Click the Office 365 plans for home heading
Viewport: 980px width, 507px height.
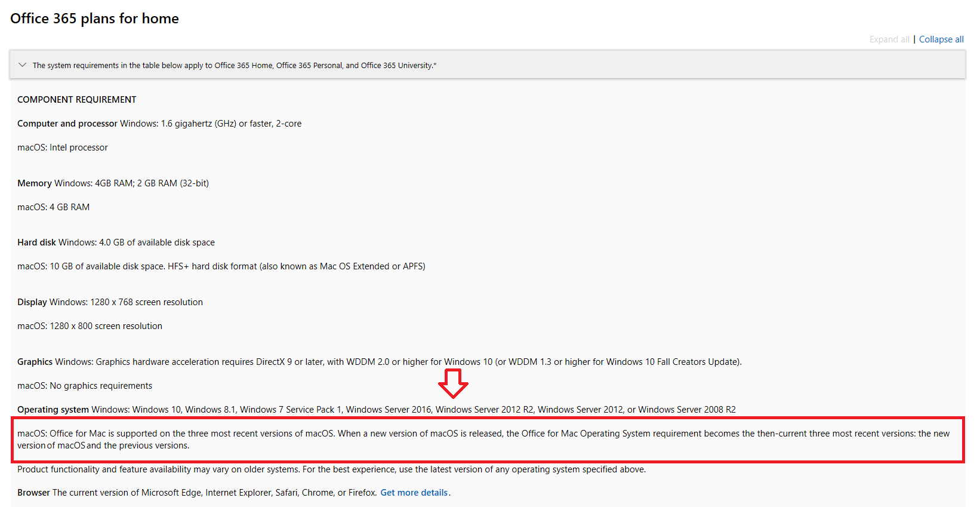click(94, 19)
